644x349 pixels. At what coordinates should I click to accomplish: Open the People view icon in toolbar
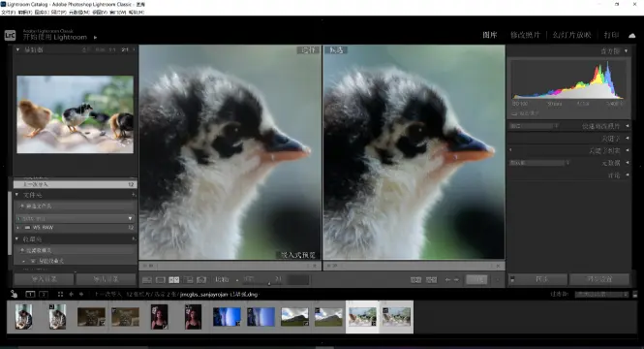tap(201, 280)
